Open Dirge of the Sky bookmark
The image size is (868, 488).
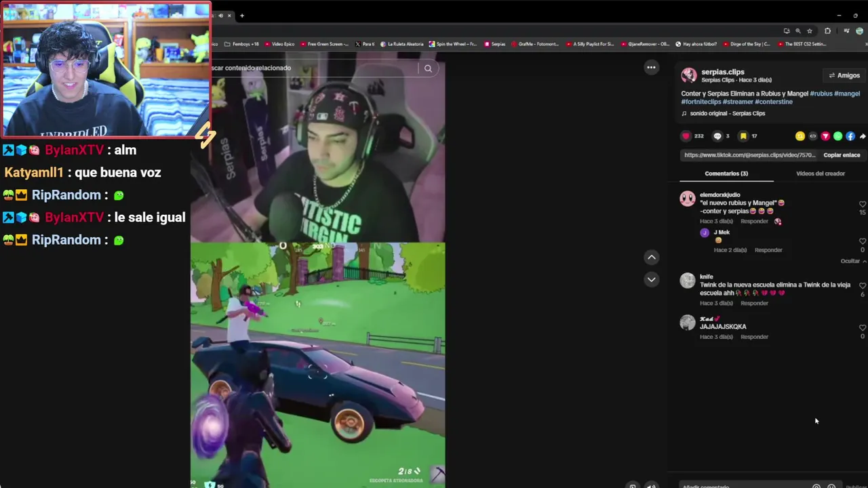pos(747,44)
